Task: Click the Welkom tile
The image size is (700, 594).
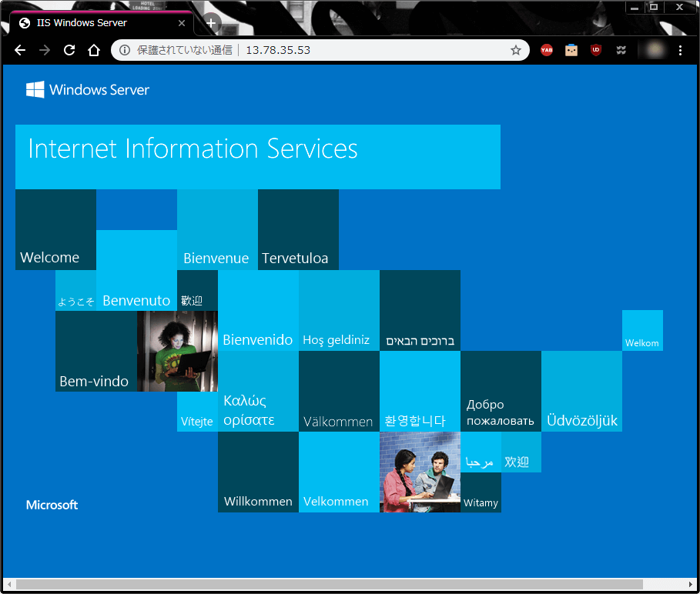Action: pyautogui.click(x=642, y=330)
